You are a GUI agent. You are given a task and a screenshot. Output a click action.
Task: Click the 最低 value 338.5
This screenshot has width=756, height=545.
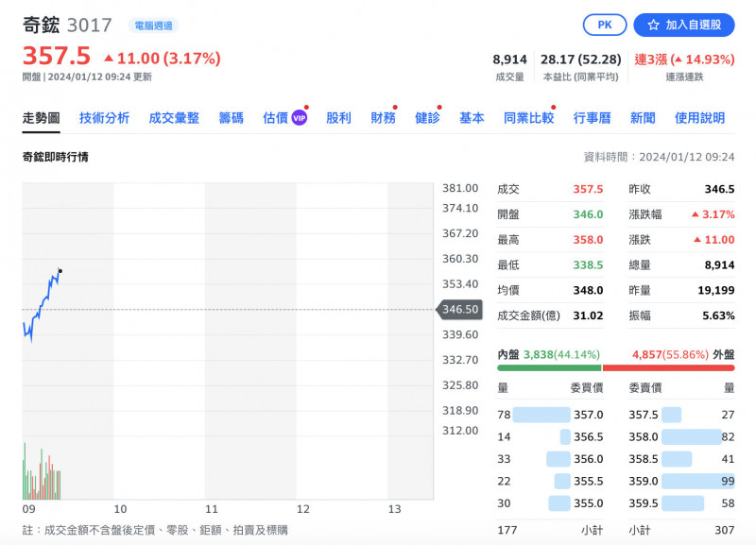(588, 265)
